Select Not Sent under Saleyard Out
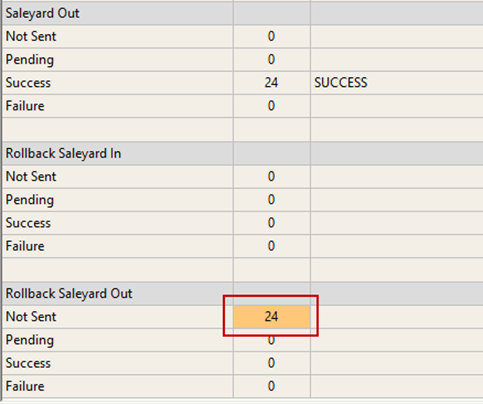Viewport: 483px width, 404px height. [x=31, y=36]
